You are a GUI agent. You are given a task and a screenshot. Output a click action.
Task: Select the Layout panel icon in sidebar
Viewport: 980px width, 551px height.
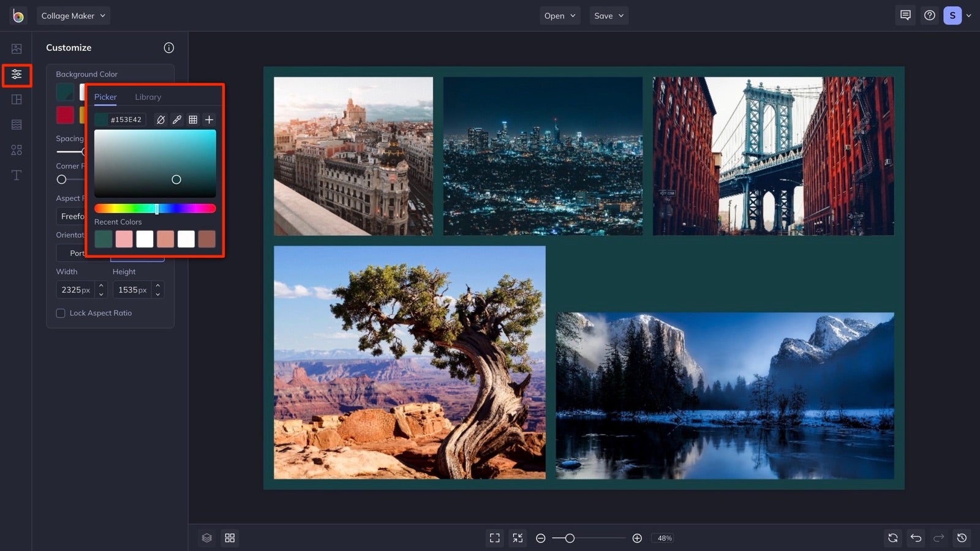[x=17, y=99]
